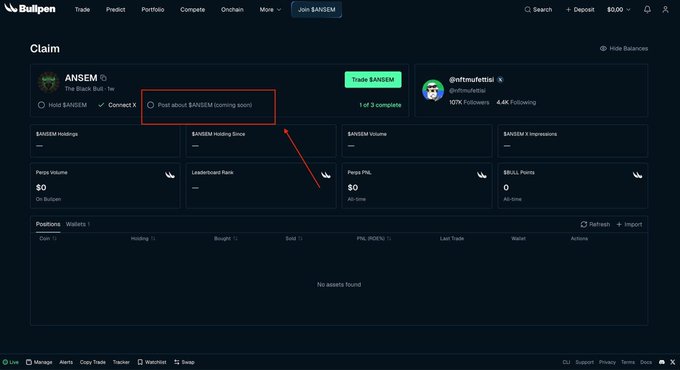
Task: Click Bullpen logo on Leaderboard Rank card
Action: (326, 175)
